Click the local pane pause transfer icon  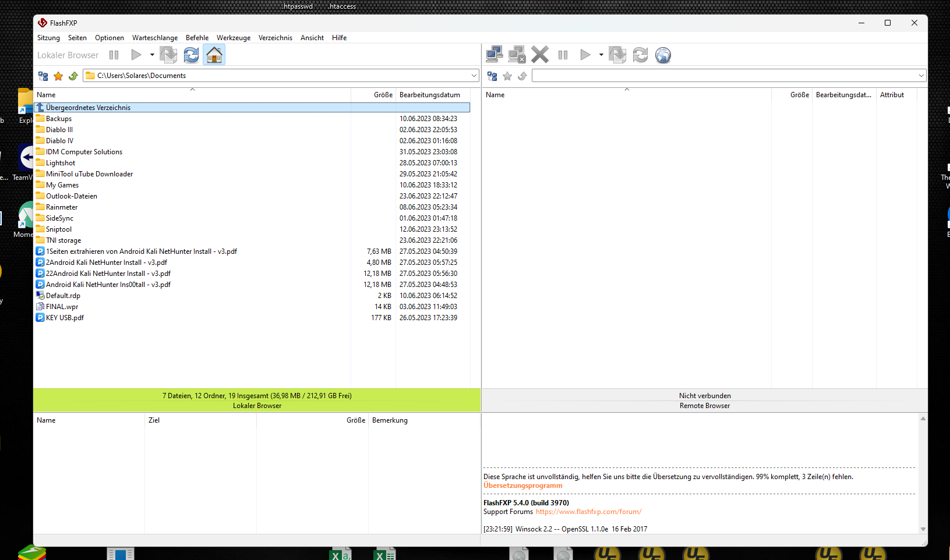tap(114, 55)
